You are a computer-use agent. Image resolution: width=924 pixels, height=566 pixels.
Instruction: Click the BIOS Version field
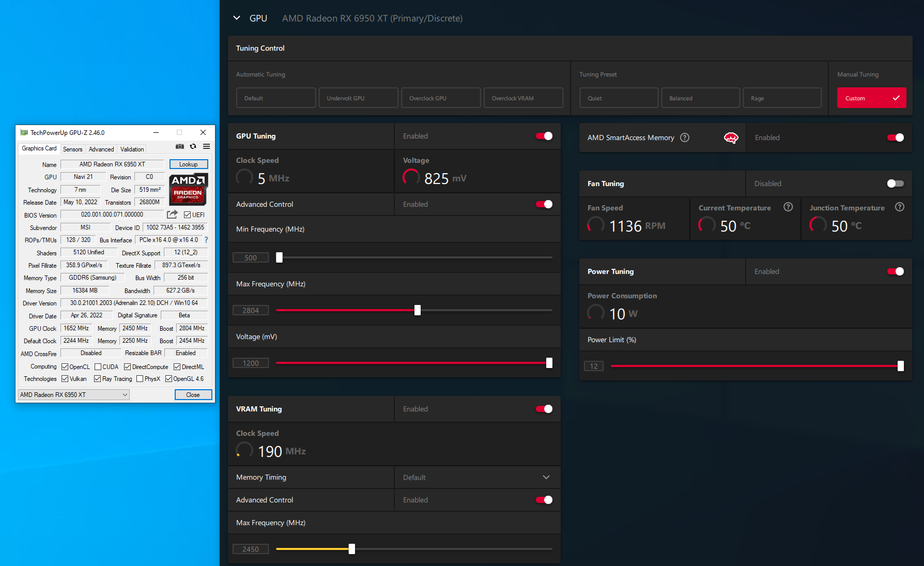click(112, 215)
